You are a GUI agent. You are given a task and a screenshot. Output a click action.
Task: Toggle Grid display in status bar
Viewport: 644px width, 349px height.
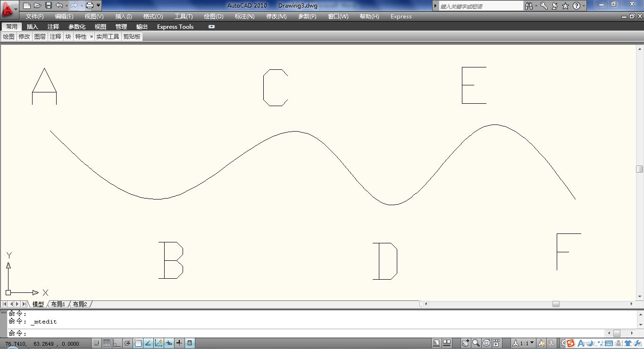107,343
